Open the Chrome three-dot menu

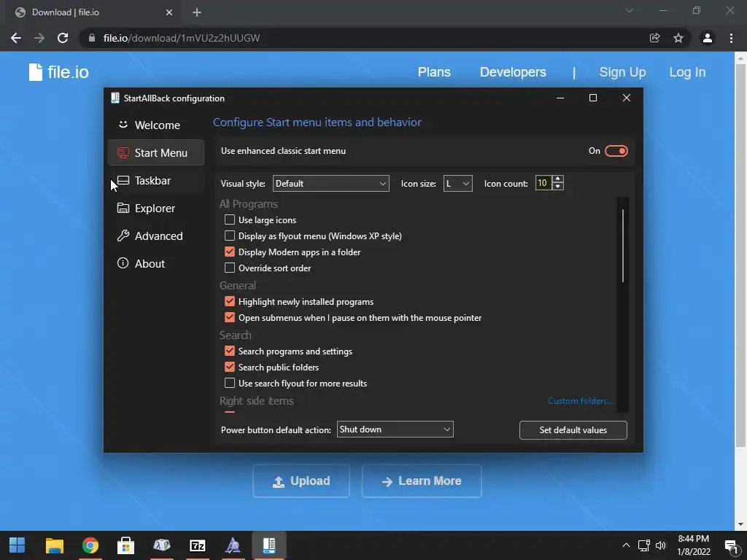pyautogui.click(x=731, y=38)
